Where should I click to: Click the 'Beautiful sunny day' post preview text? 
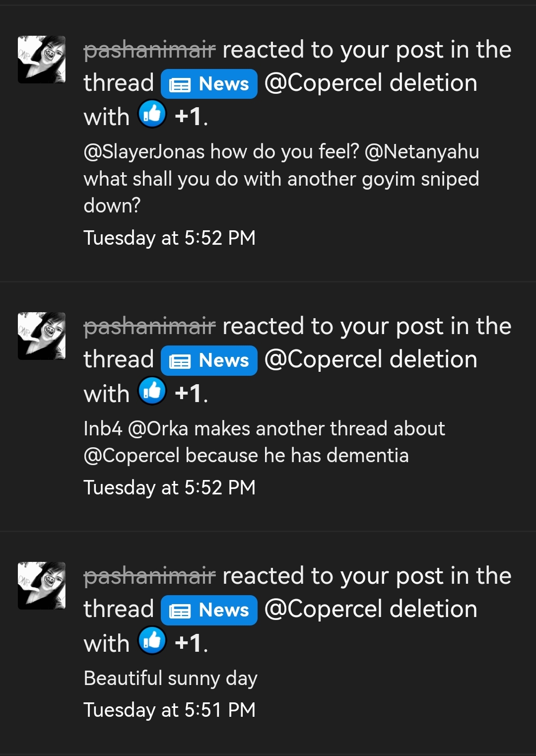point(170,678)
